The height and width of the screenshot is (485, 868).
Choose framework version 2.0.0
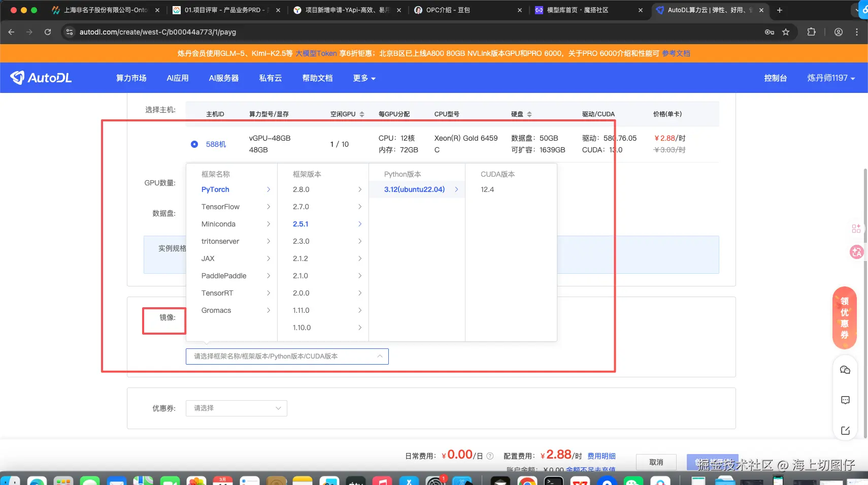[x=323, y=293]
